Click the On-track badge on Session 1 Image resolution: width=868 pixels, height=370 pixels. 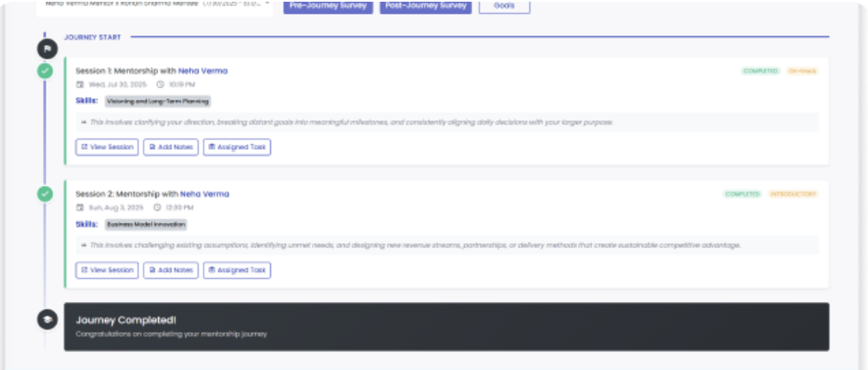[802, 71]
